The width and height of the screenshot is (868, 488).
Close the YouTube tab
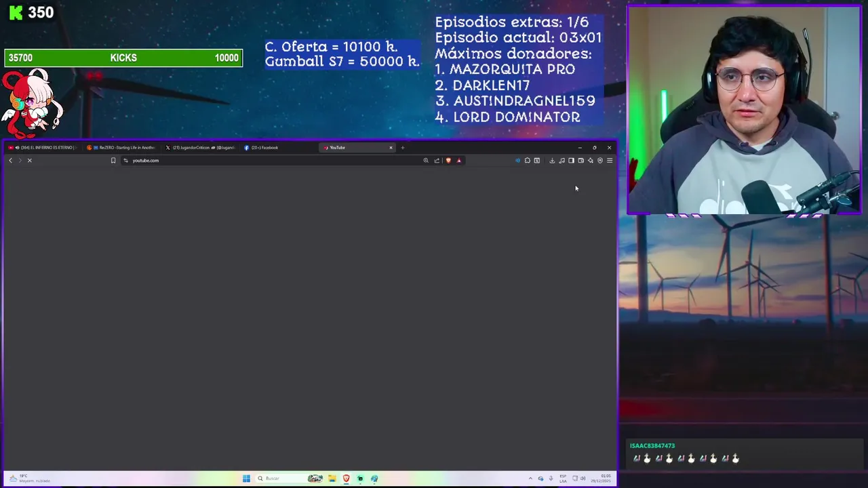click(391, 148)
